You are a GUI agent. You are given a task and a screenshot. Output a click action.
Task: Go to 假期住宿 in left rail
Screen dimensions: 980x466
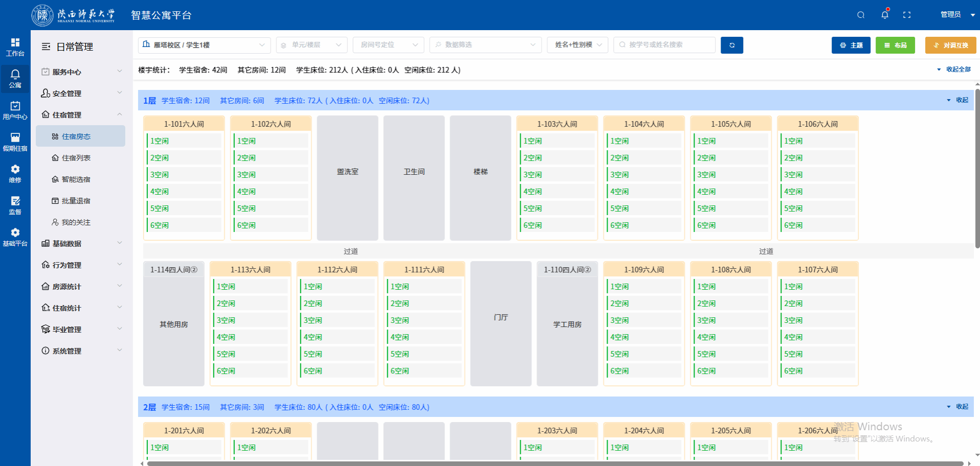coord(15,142)
